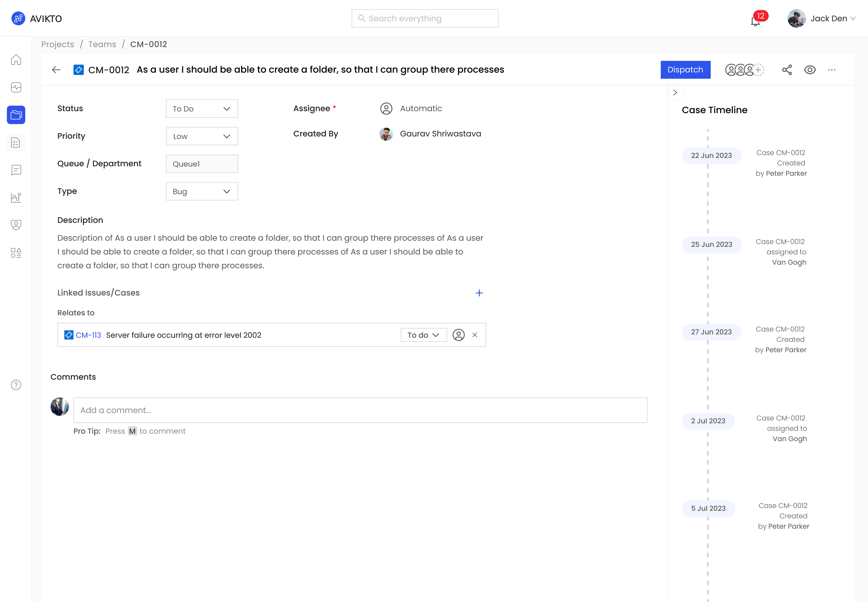The image size is (868, 602).
Task: Click the Home icon in sidebar
Action: click(x=16, y=60)
